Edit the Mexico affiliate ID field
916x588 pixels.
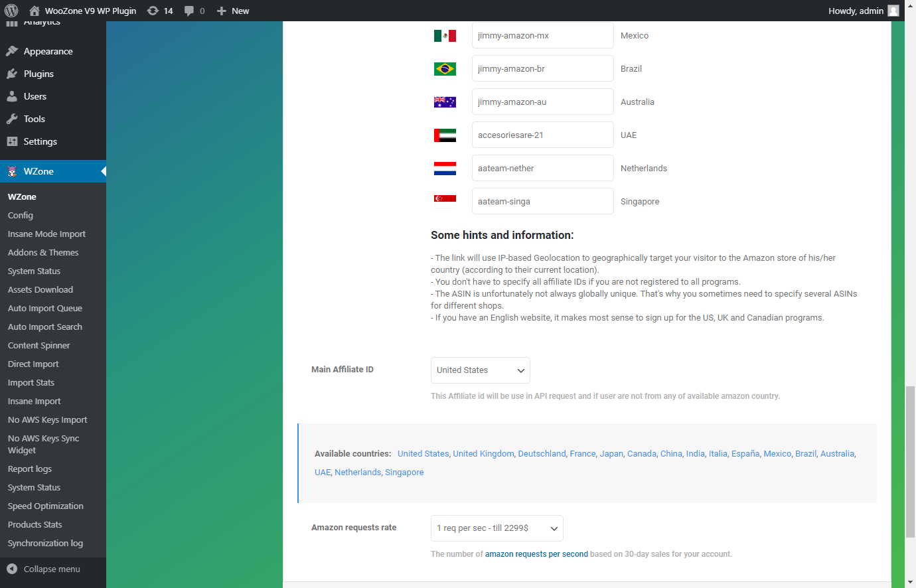click(543, 36)
